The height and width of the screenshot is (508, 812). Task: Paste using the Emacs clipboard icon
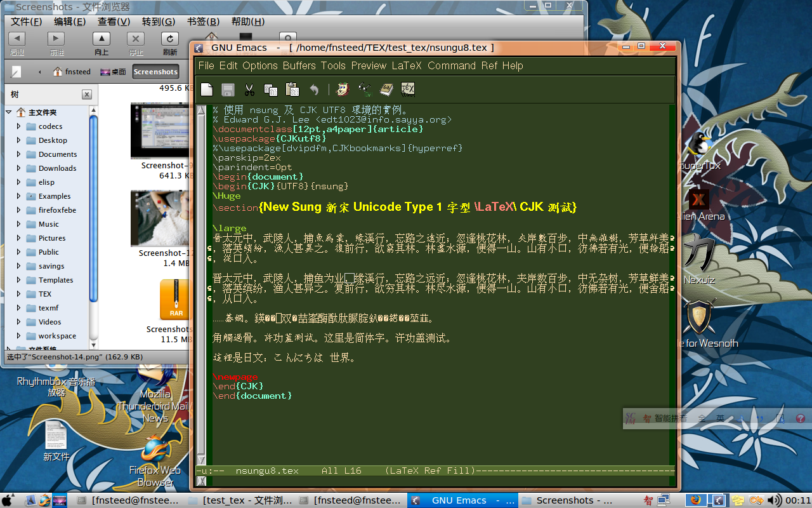(292, 90)
